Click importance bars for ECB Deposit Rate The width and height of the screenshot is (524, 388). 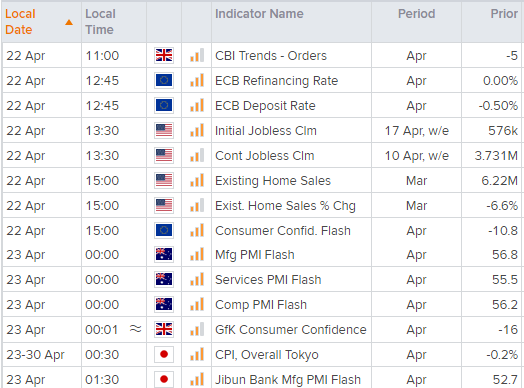click(x=197, y=106)
